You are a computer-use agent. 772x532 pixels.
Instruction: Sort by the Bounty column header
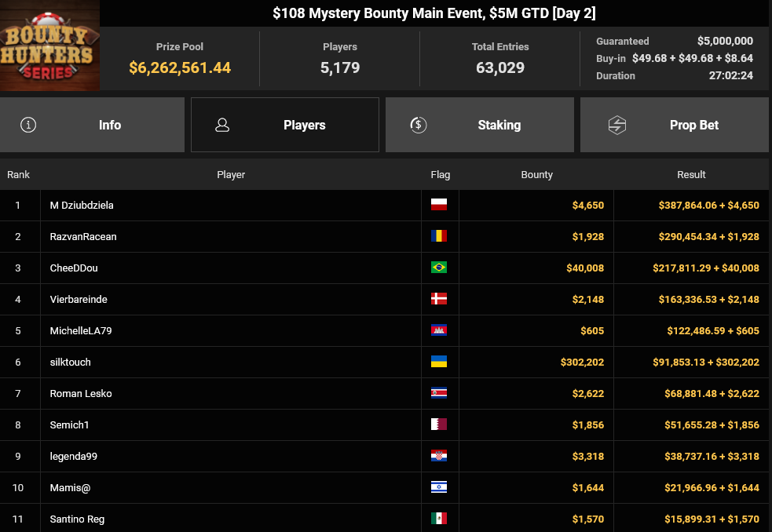(537, 174)
